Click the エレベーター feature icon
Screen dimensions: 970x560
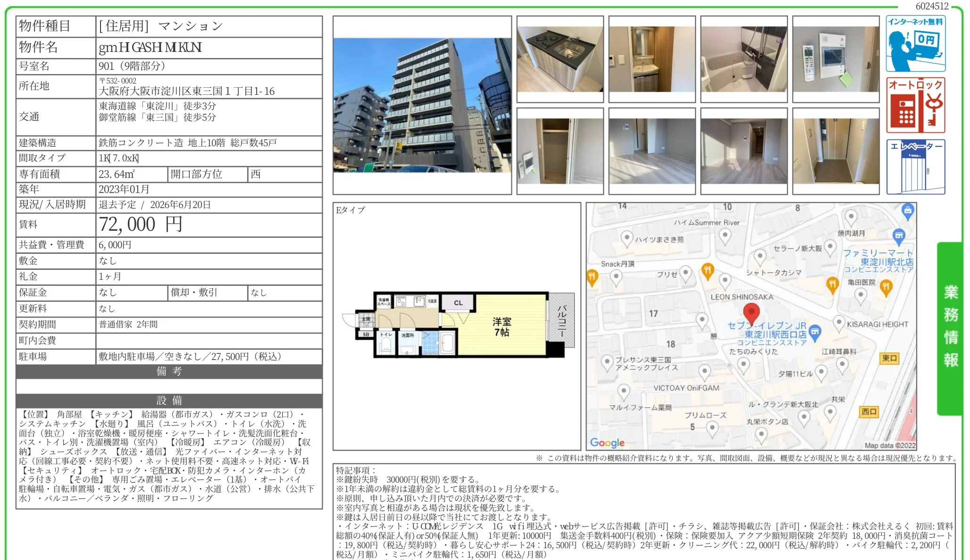pos(915,167)
